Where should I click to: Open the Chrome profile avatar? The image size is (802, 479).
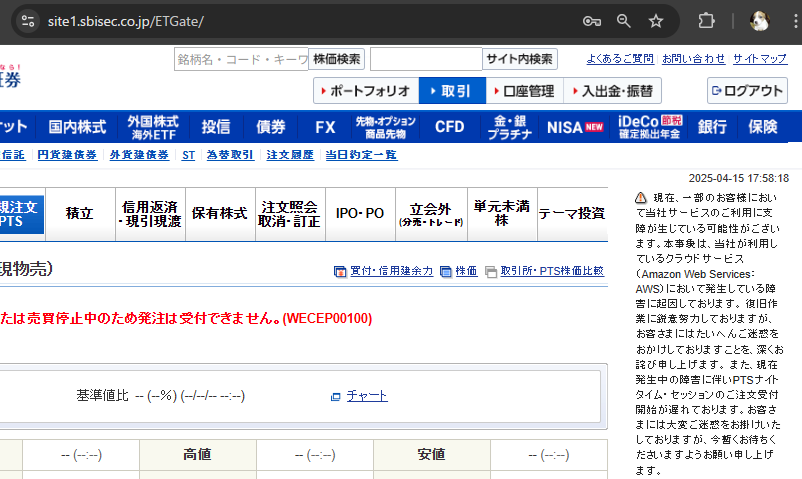759,21
